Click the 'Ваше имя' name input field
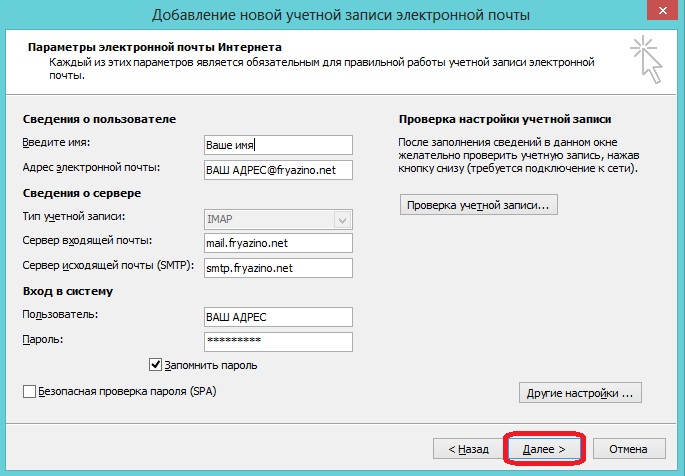This screenshot has height=476, width=685. point(278,145)
